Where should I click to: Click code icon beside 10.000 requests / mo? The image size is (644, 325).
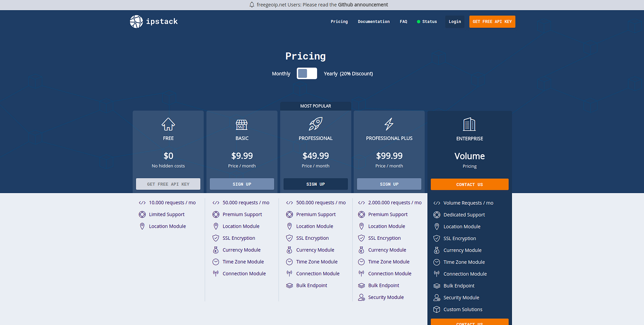click(142, 203)
